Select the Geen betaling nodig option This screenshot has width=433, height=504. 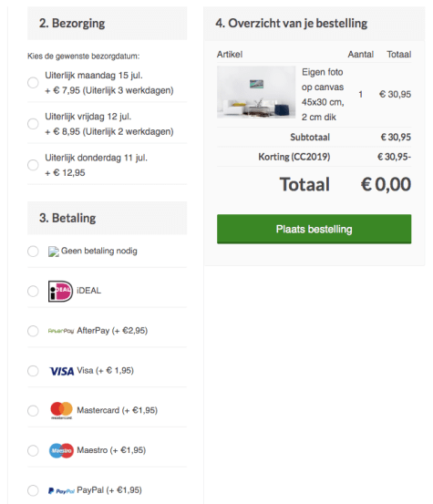[x=33, y=252]
